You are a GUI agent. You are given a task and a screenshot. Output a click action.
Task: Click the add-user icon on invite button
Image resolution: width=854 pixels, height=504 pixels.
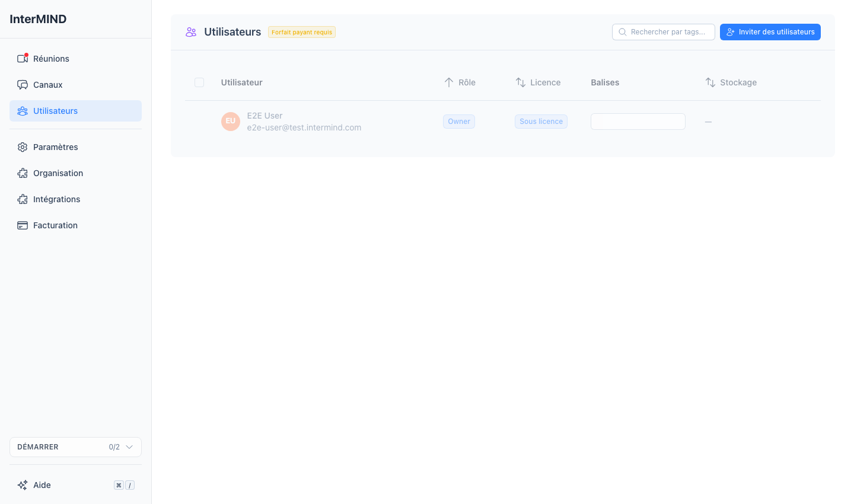[731, 32]
